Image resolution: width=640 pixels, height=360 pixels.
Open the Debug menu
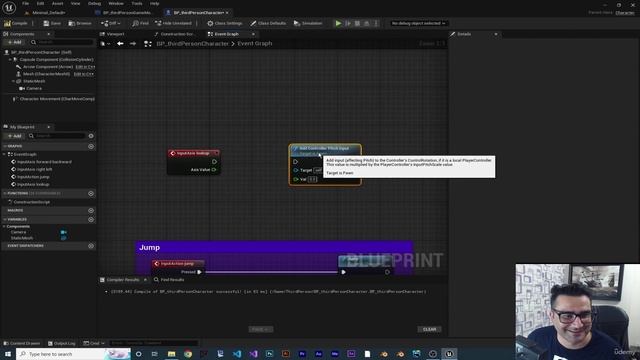94,3
